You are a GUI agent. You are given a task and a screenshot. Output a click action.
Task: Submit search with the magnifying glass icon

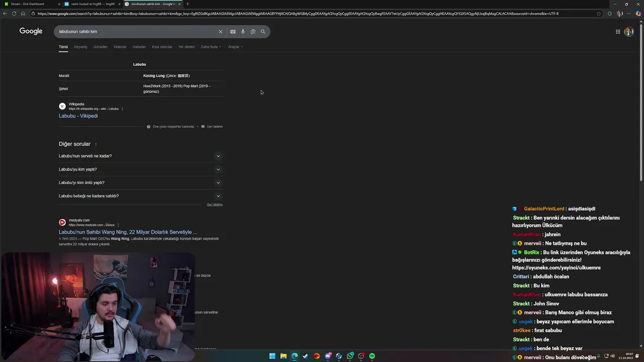pyautogui.click(x=263, y=32)
